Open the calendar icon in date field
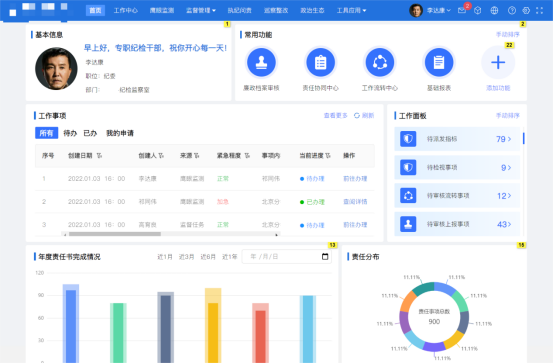This screenshot has height=363, width=553. click(325, 256)
